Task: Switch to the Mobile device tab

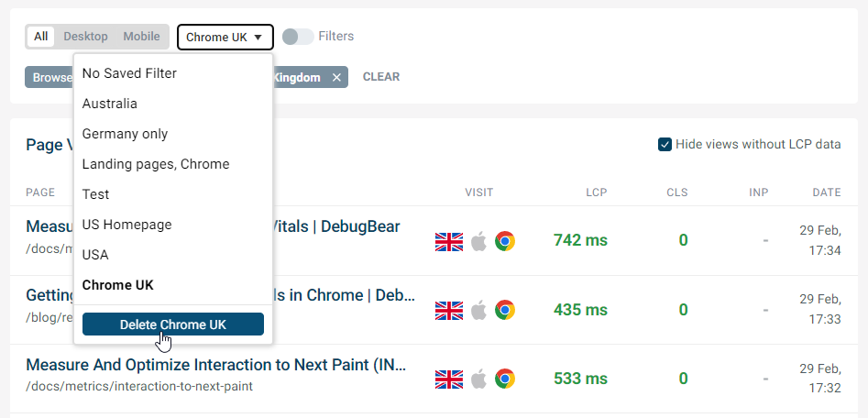Action: click(x=142, y=37)
